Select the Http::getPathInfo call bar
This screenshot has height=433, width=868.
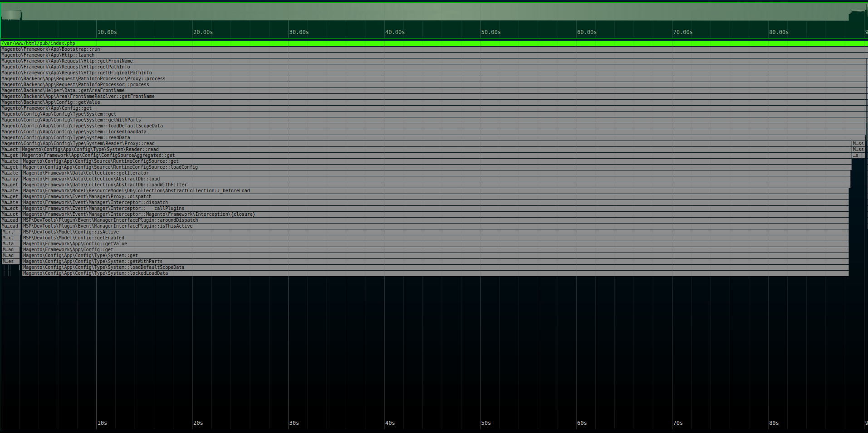tap(433, 67)
